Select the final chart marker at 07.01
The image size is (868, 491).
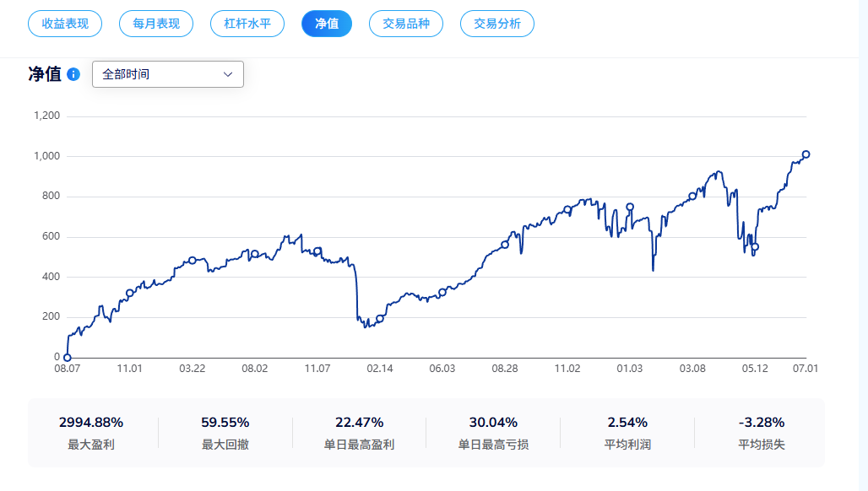[x=806, y=154]
